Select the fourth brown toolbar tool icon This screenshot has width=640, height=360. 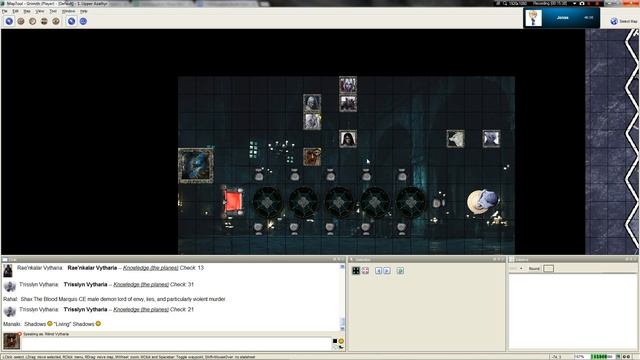click(44, 21)
